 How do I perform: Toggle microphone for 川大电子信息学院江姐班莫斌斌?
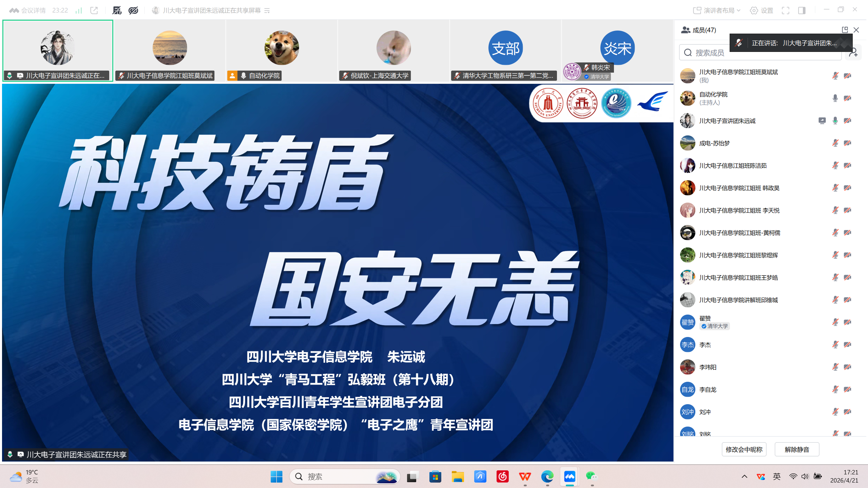pyautogui.click(x=835, y=76)
